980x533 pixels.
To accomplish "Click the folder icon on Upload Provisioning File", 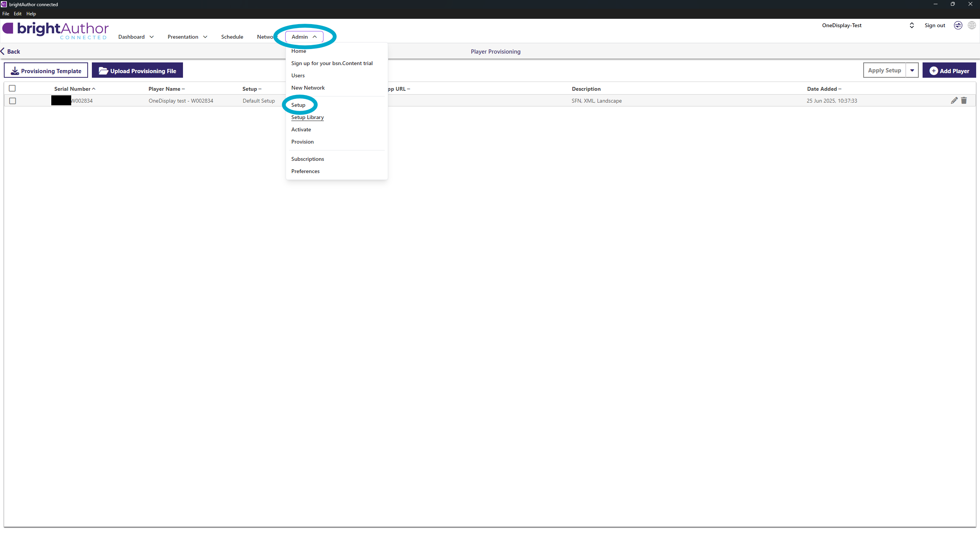I will pyautogui.click(x=103, y=71).
